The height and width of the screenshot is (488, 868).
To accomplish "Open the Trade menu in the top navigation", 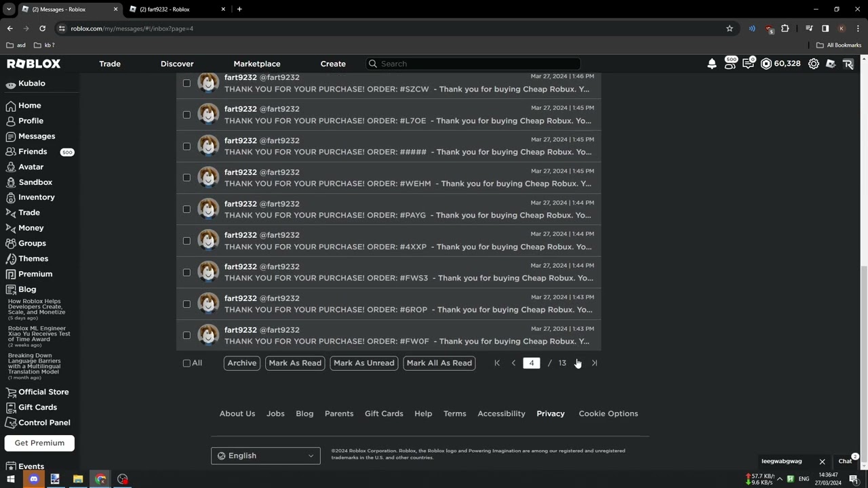I will pos(110,64).
